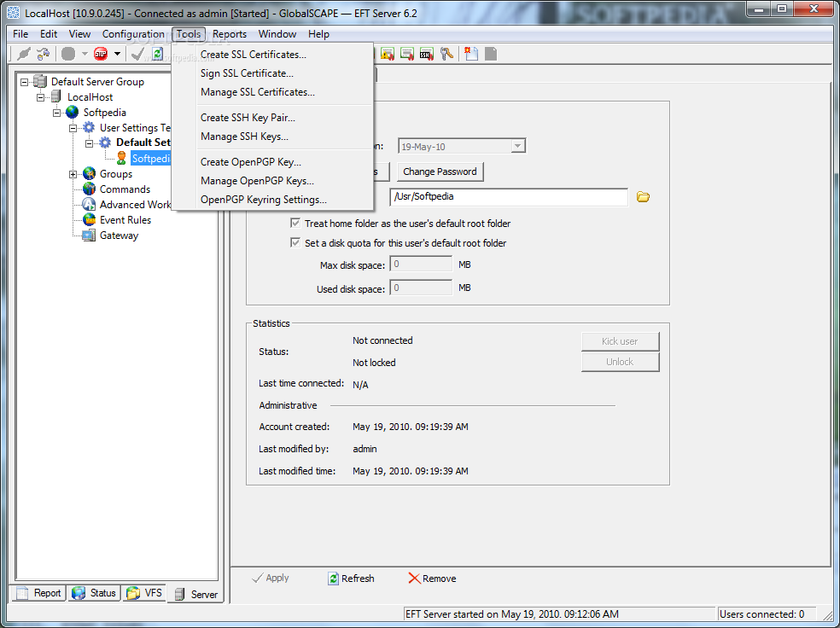This screenshot has height=628, width=840.
Task: Open the File menu
Action: pyautogui.click(x=20, y=34)
